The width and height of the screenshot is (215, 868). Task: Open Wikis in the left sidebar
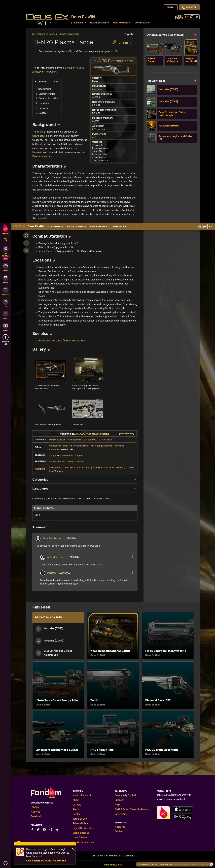(x=5, y=327)
